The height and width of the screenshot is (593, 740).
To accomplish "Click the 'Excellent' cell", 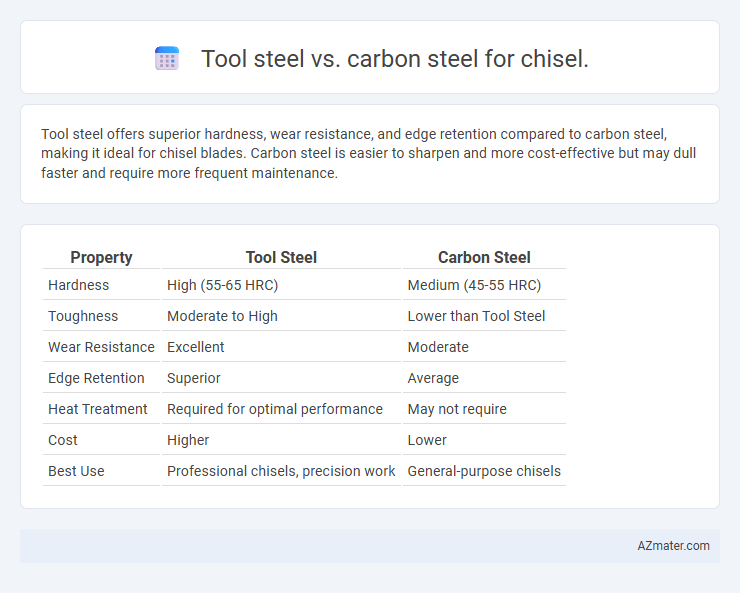I will point(195,347).
